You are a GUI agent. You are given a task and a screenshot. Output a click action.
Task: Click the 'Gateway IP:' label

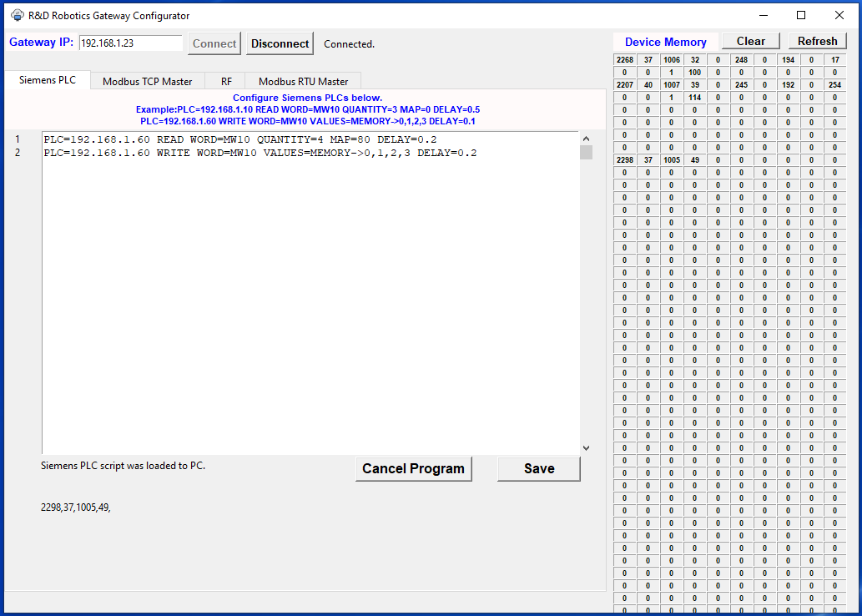click(x=41, y=43)
